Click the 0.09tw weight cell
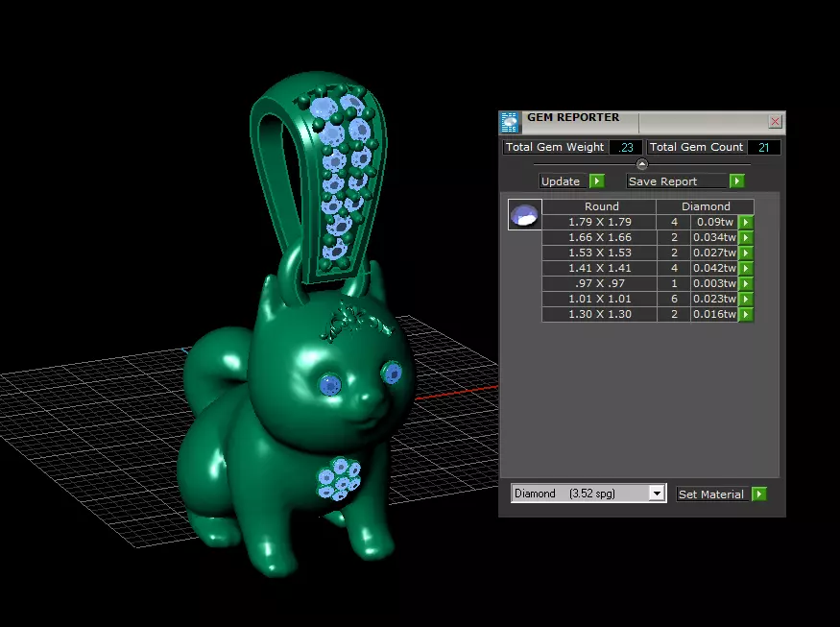The height and width of the screenshot is (627, 840). pyautogui.click(x=714, y=222)
